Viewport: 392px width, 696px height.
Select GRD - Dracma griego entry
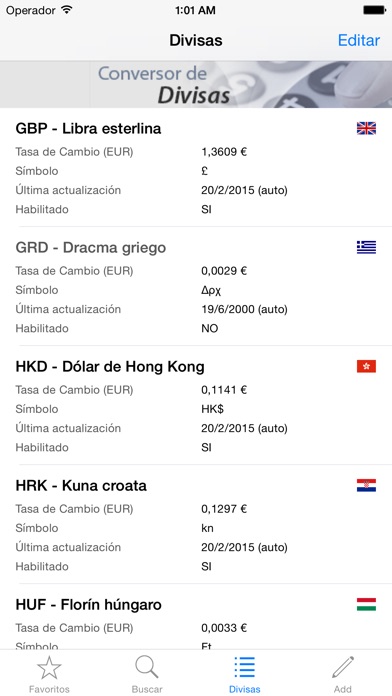(x=196, y=286)
